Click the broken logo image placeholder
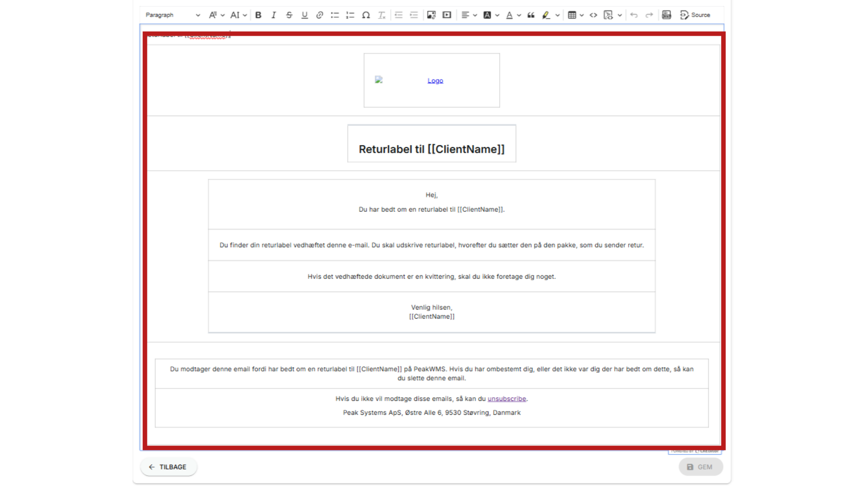The height and width of the screenshot is (488, 868). [x=379, y=80]
